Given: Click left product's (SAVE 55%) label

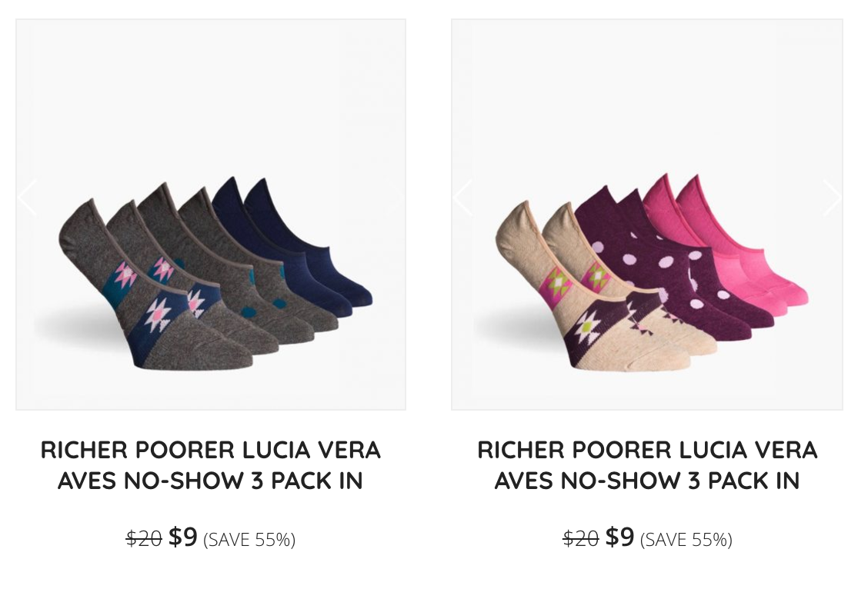Looking at the screenshot, I should 249,539.
